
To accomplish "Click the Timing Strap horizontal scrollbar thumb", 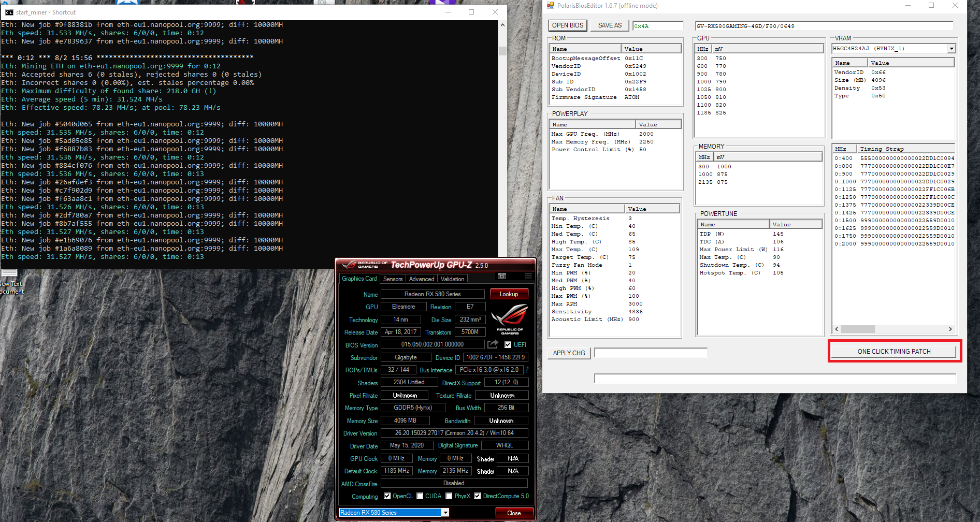I will 858,329.
